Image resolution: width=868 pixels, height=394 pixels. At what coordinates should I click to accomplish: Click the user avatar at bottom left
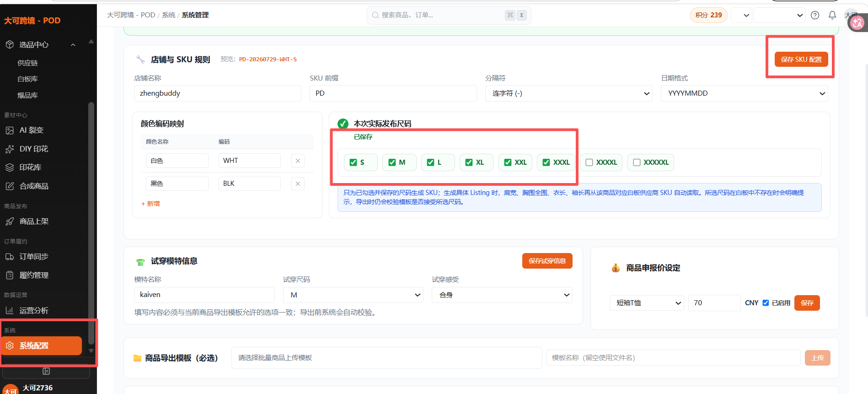click(10, 389)
